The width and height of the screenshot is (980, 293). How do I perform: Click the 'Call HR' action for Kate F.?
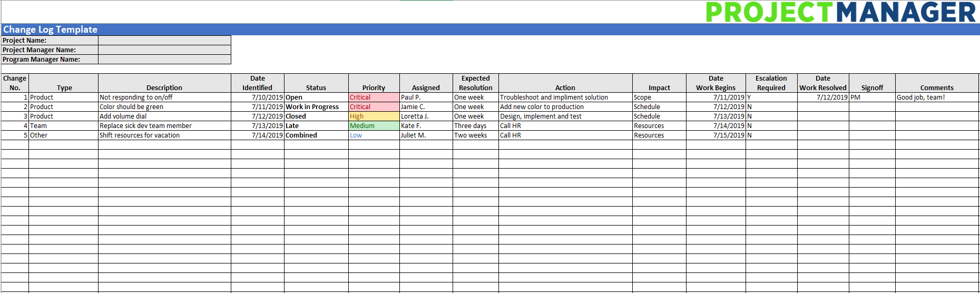565,126
